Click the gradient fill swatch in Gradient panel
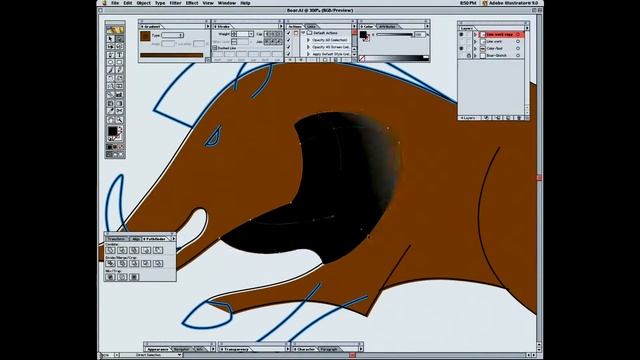Viewport: 640px width, 360px height. click(x=145, y=37)
